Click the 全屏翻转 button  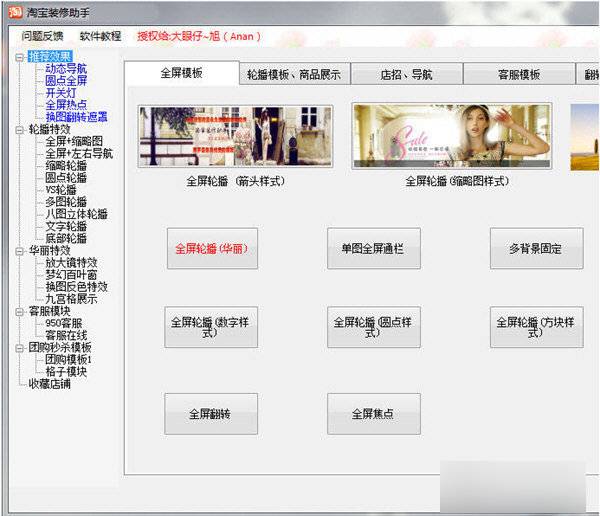211,413
